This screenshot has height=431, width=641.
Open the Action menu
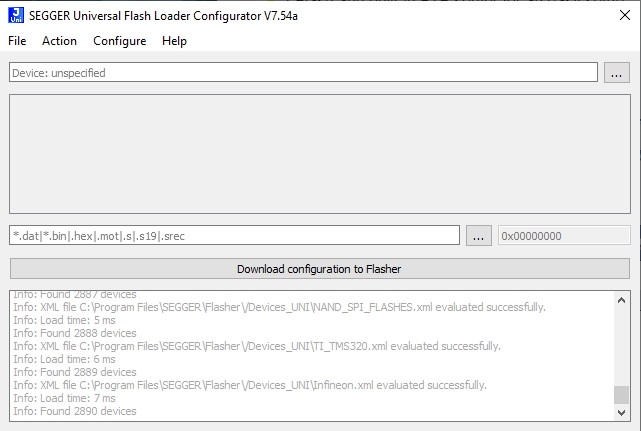coord(59,41)
